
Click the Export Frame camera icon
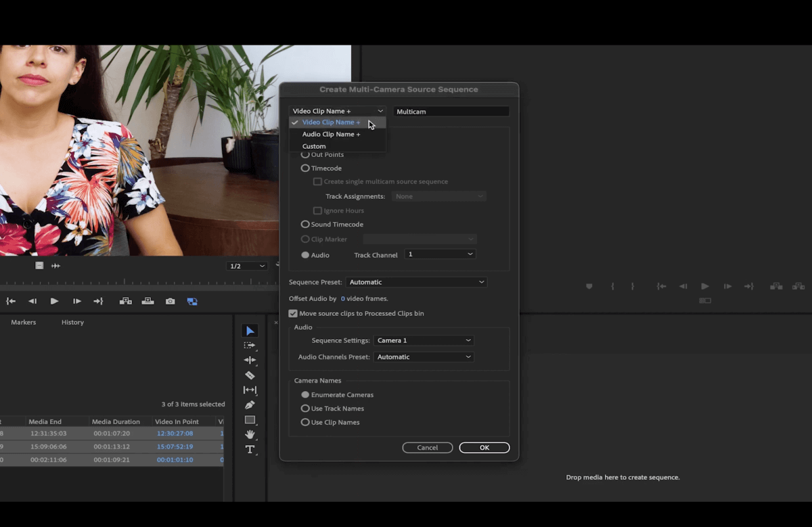[x=170, y=301]
